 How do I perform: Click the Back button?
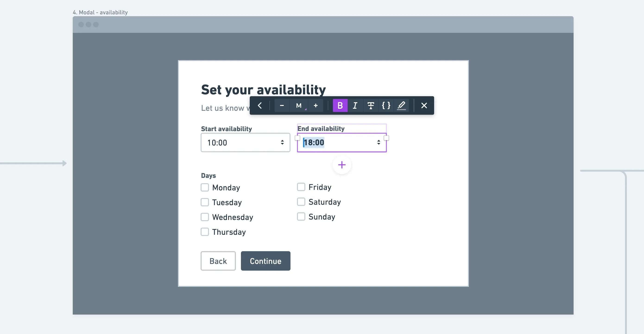pyautogui.click(x=218, y=261)
